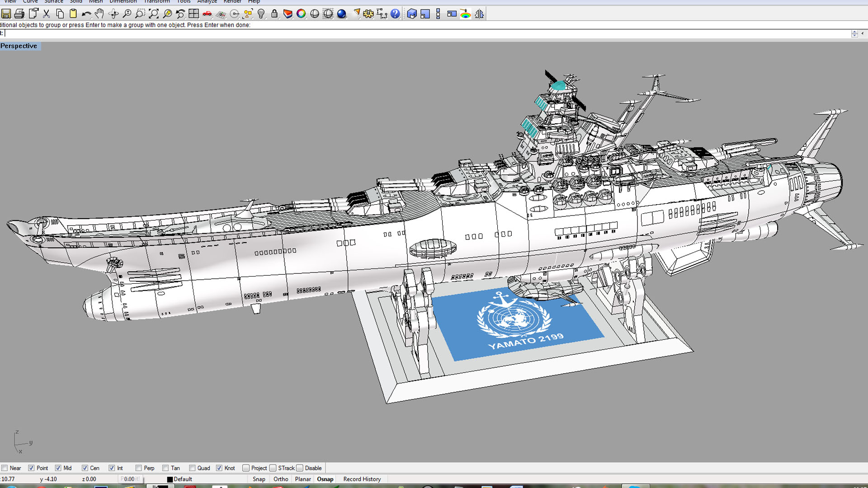Click the padlock lock-objects icon
The image size is (868, 488).
click(x=274, y=14)
